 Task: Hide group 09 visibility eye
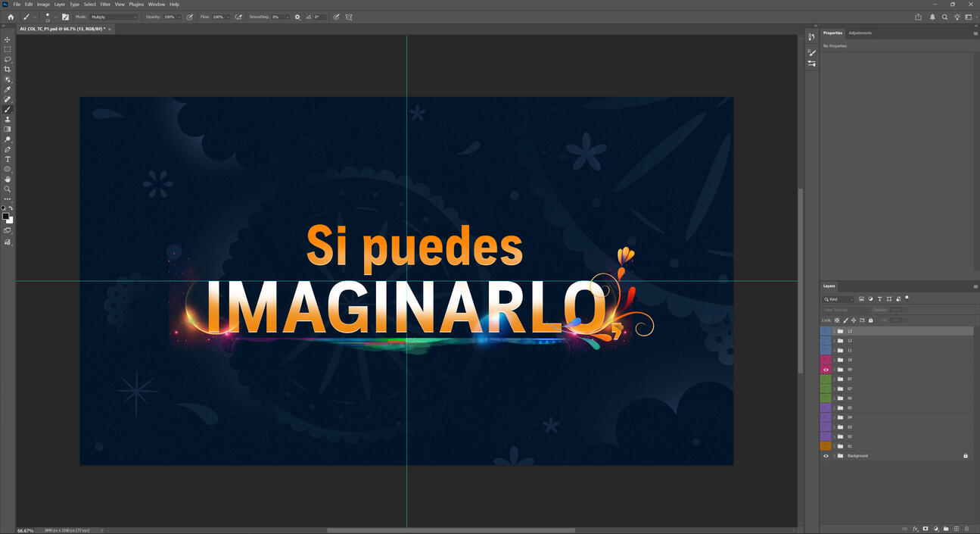[x=826, y=370]
